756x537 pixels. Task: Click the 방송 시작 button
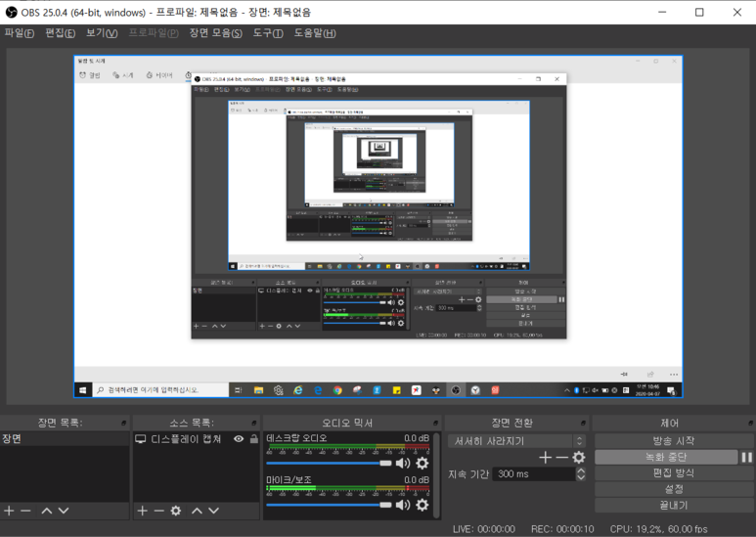(674, 440)
